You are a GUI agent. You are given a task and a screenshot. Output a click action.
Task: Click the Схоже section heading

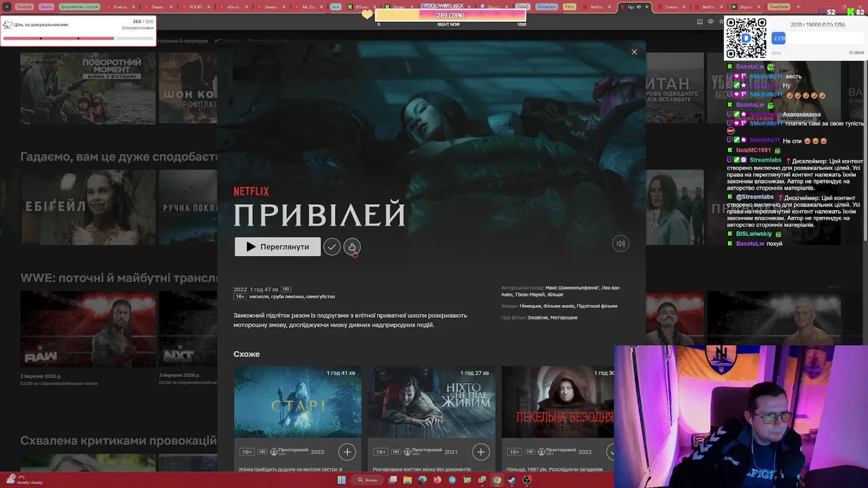(x=247, y=354)
